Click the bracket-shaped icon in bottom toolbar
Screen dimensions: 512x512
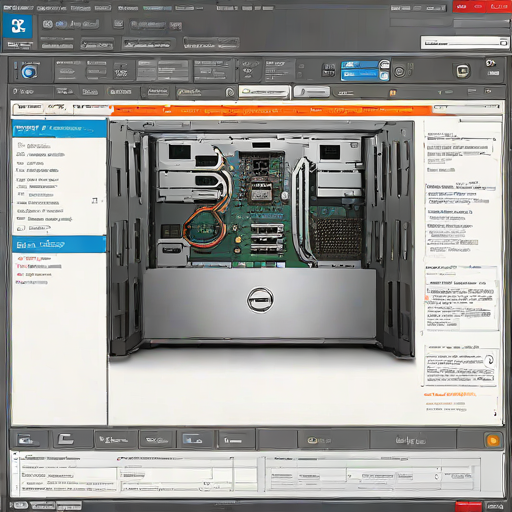pos(66,439)
